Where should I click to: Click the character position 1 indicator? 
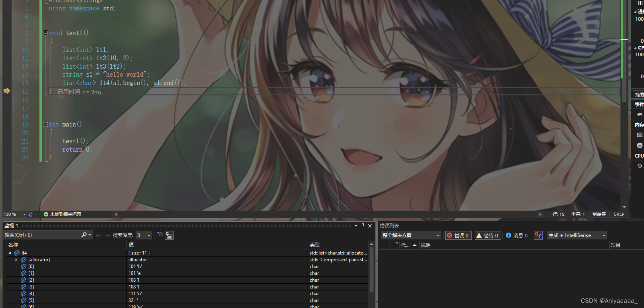click(x=578, y=214)
